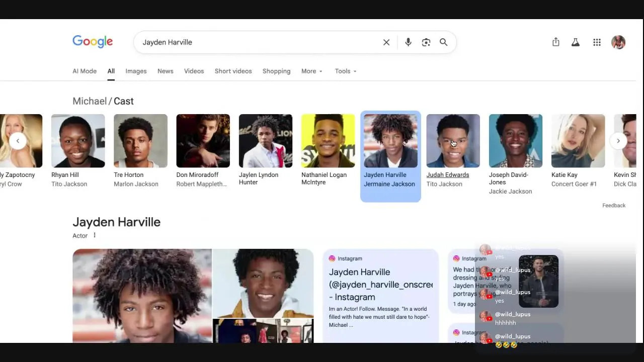644x362 pixels.
Task: Switch to News tab
Action: 165,71
